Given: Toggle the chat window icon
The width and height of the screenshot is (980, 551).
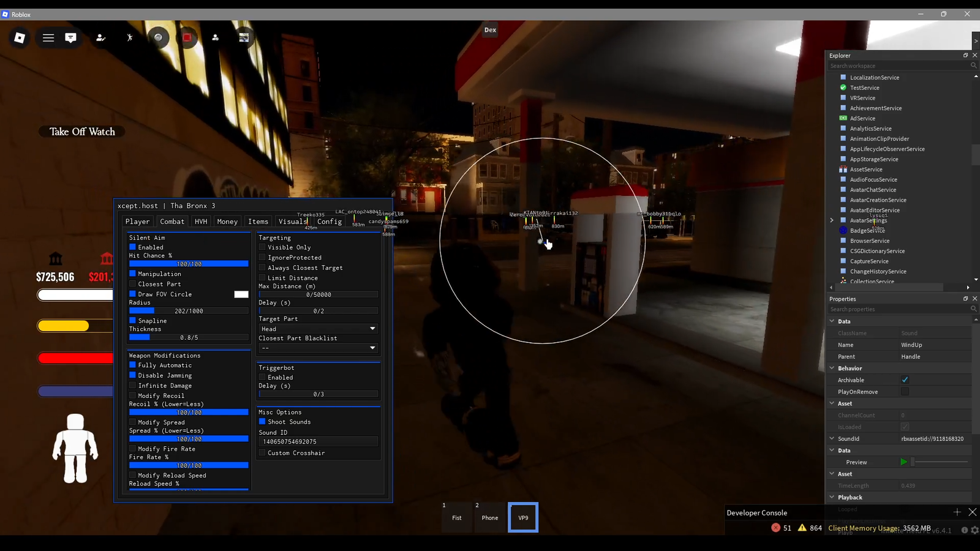Looking at the screenshot, I should coord(71,38).
